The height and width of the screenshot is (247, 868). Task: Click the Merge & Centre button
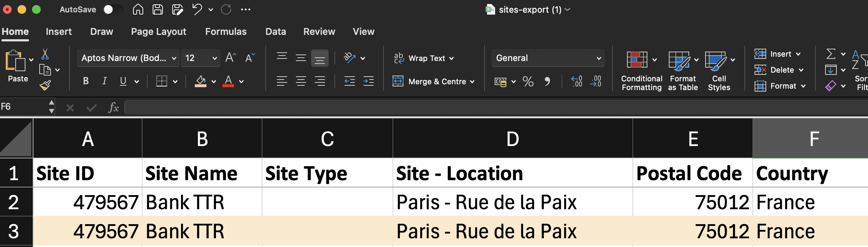point(433,81)
